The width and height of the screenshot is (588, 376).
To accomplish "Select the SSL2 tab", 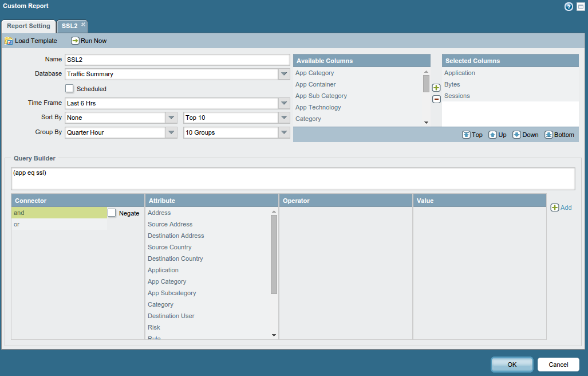I will pyautogui.click(x=69, y=26).
